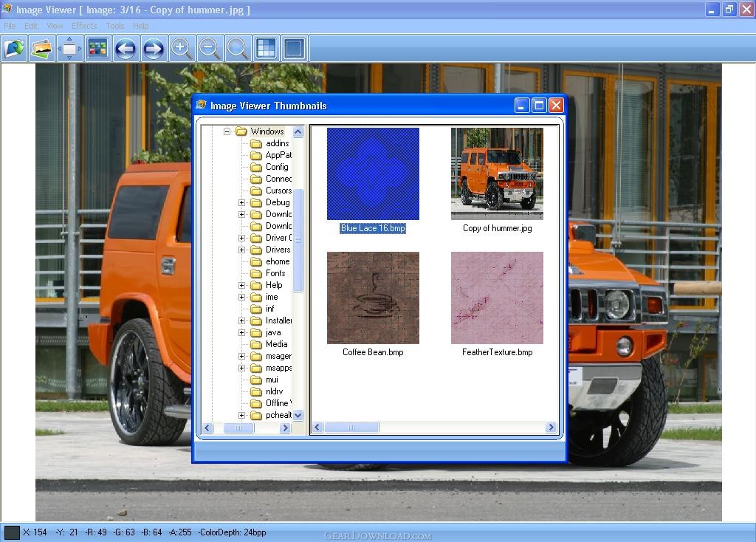Select the FeatherTexture.bmp thumbnail

(x=497, y=298)
